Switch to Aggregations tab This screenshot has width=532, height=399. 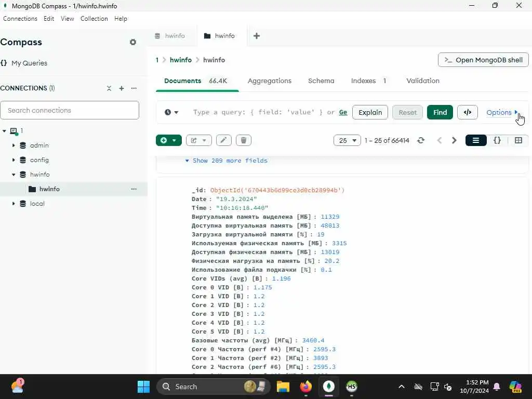point(270,81)
